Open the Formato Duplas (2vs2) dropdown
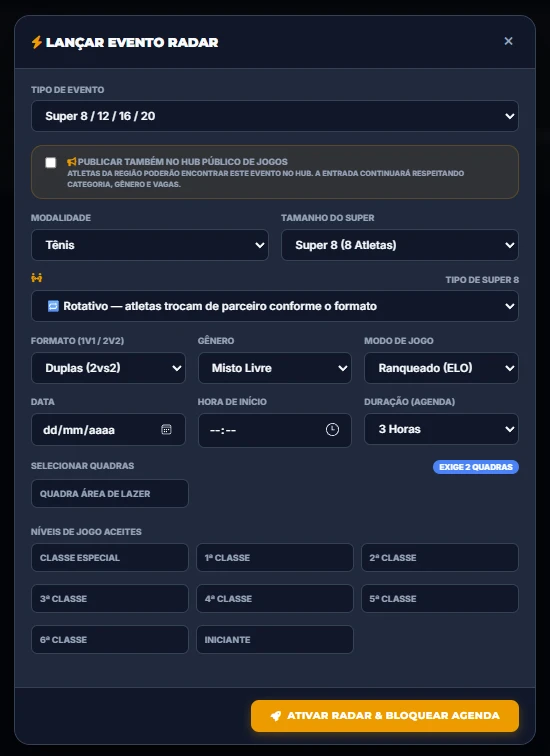Image resolution: width=550 pixels, height=756 pixels. [108, 368]
